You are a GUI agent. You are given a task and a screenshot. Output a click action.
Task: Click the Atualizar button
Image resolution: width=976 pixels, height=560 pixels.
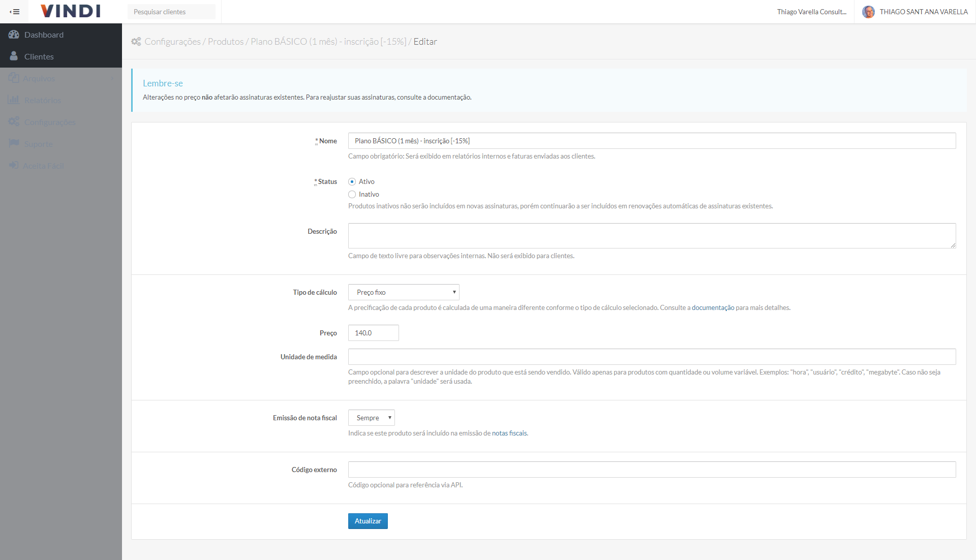tap(368, 521)
